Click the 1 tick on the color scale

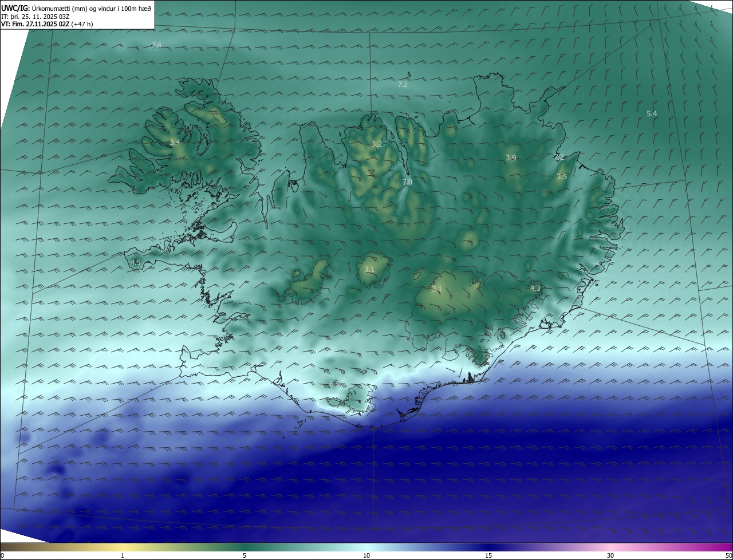coord(123,555)
